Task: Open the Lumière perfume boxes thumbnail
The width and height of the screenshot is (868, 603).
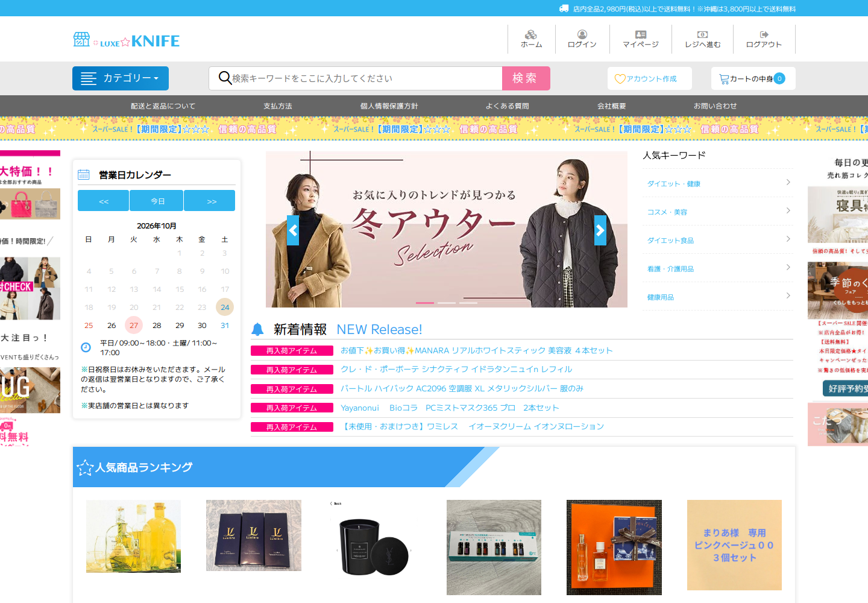Action: 254,535
